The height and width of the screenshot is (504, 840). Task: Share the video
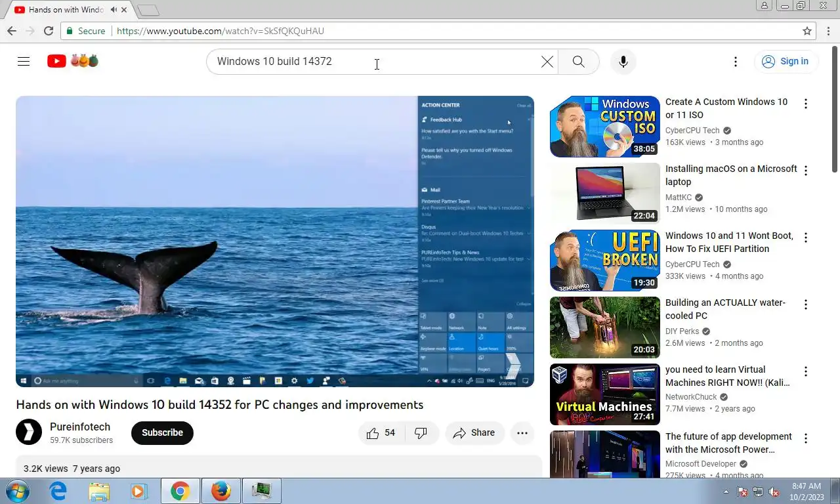474,432
